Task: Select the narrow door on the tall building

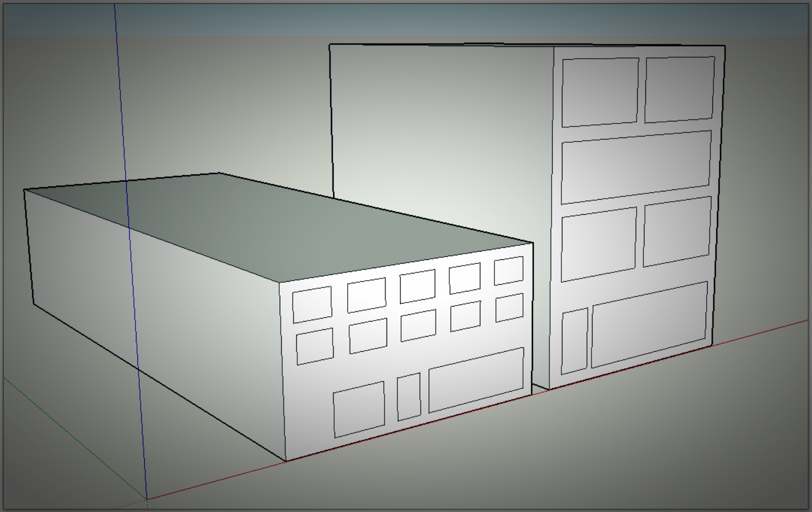Action: click(575, 341)
